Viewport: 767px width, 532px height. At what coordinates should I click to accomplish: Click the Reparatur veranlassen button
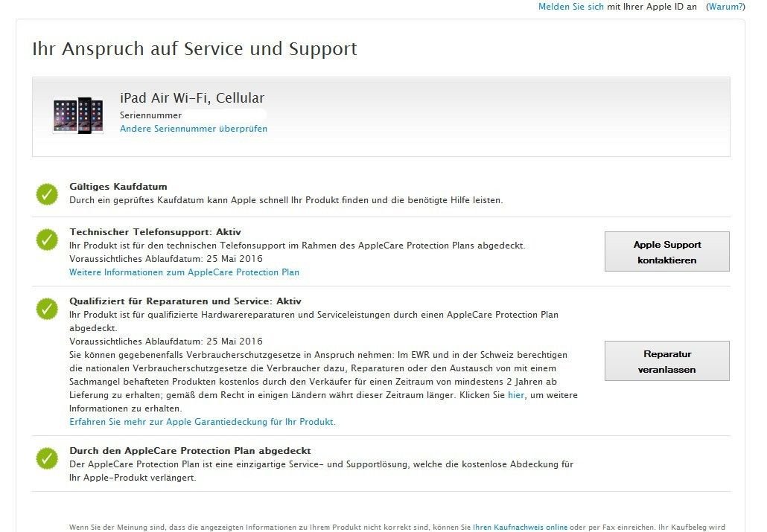[666, 361]
